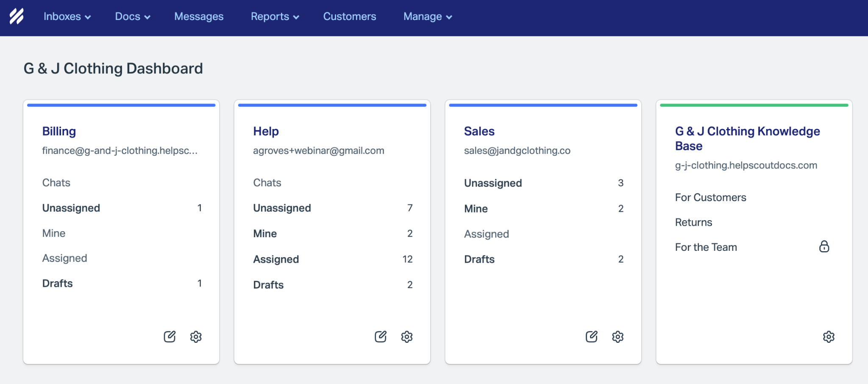The width and height of the screenshot is (868, 384).
Task: Open Knowledge Base settings gear
Action: click(829, 337)
